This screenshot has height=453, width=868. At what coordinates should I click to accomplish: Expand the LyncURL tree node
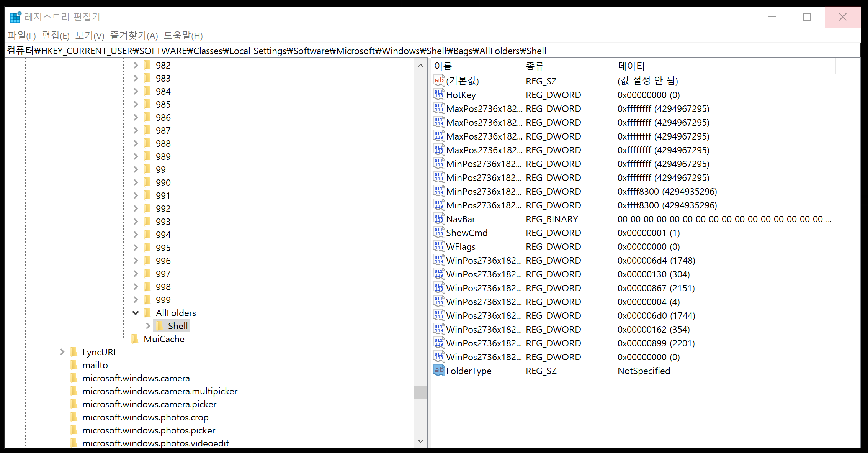pyautogui.click(x=62, y=352)
